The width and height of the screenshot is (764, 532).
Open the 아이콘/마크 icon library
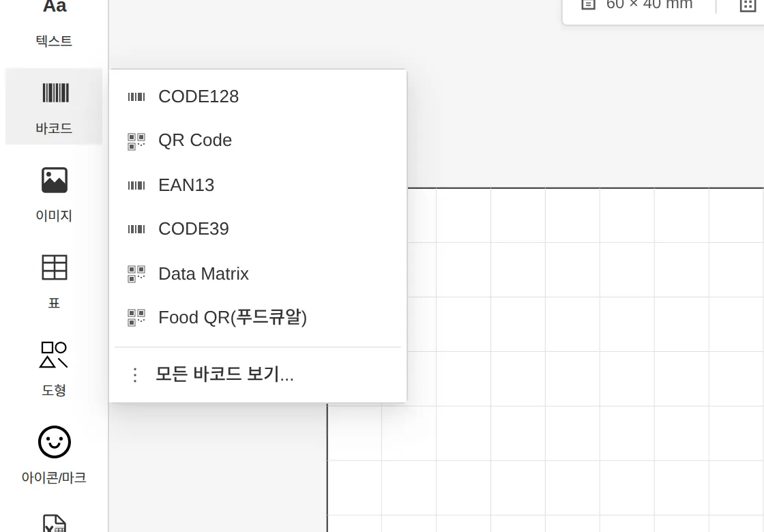coord(54,456)
